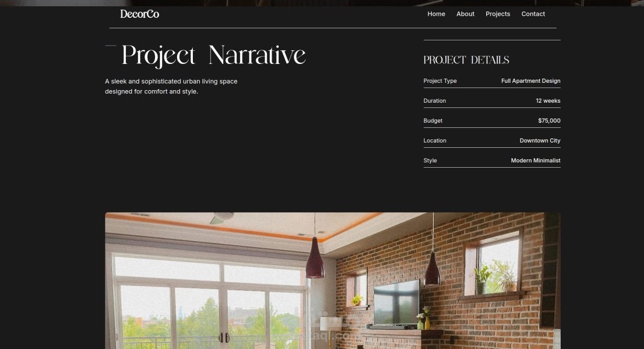Click the short dash beside Project Narrative
The width and height of the screenshot is (644, 349).
point(111,46)
